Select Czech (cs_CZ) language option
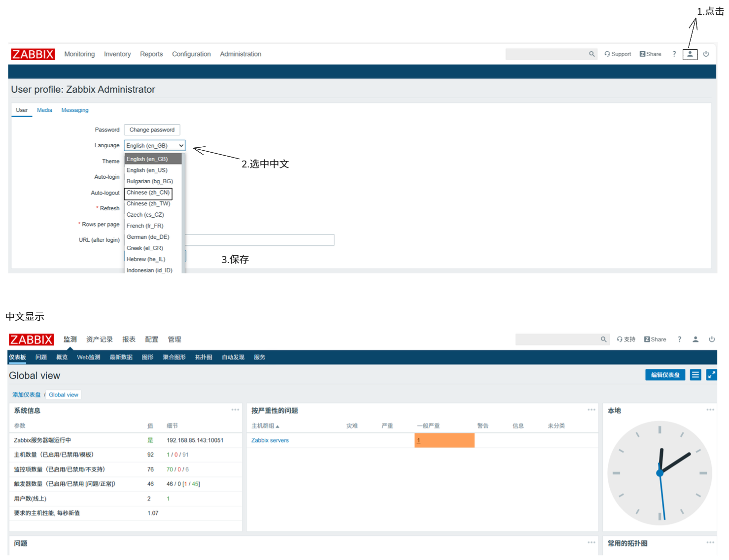729x560 pixels. click(x=153, y=215)
